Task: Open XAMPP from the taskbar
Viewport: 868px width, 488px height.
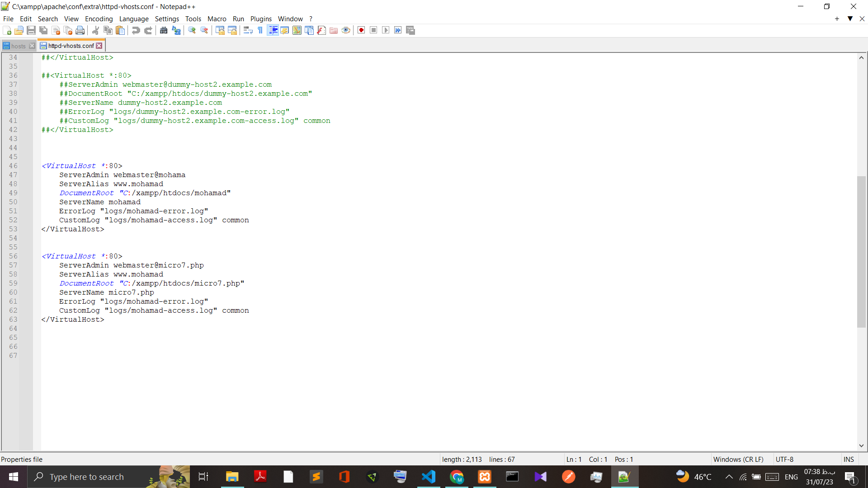Action: (485, 477)
